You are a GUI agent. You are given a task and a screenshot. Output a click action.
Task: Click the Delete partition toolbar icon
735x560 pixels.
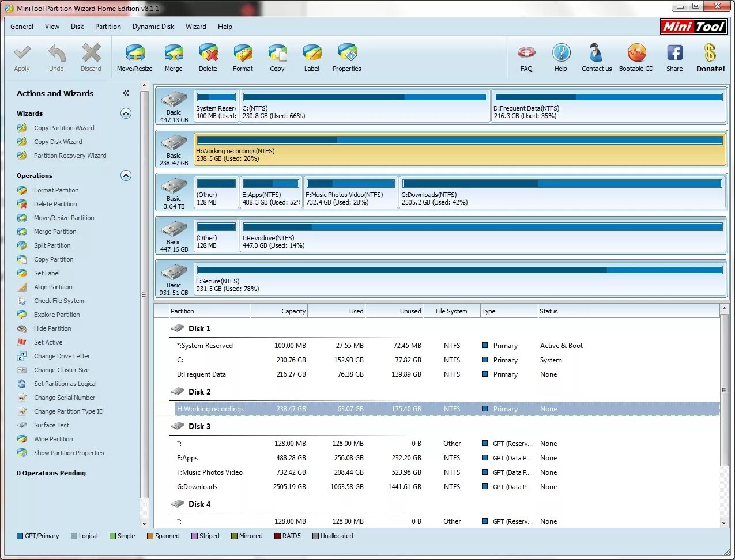(208, 53)
